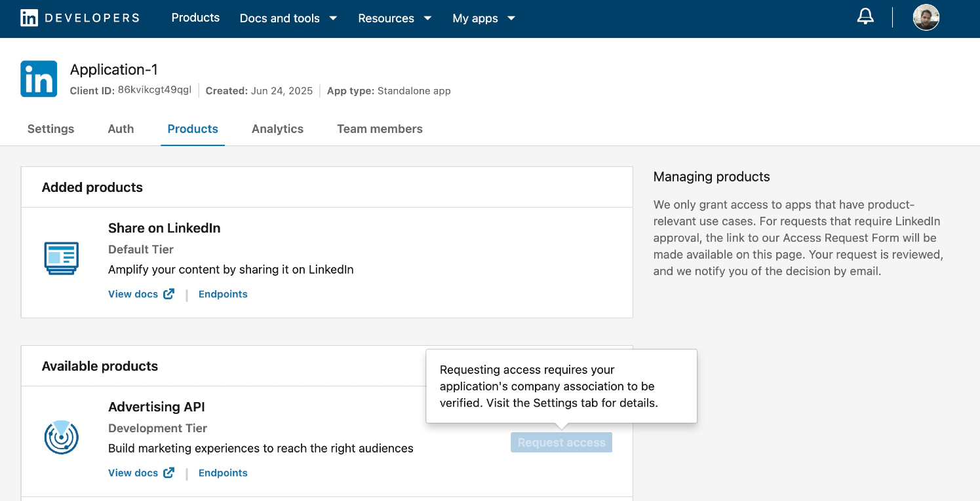
Task: Click the Application-1 LinkedIn app logo
Action: (39, 79)
